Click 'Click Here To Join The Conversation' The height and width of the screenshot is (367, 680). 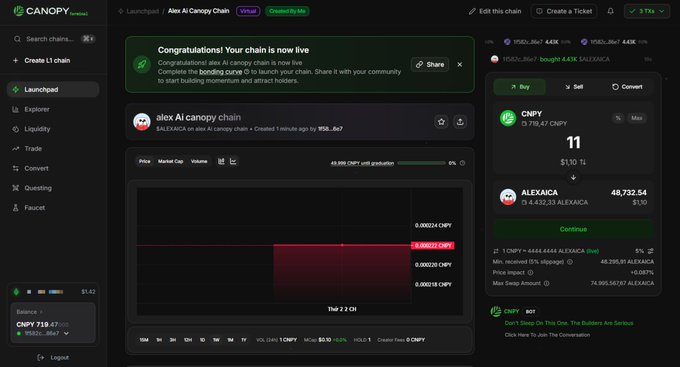(547, 335)
